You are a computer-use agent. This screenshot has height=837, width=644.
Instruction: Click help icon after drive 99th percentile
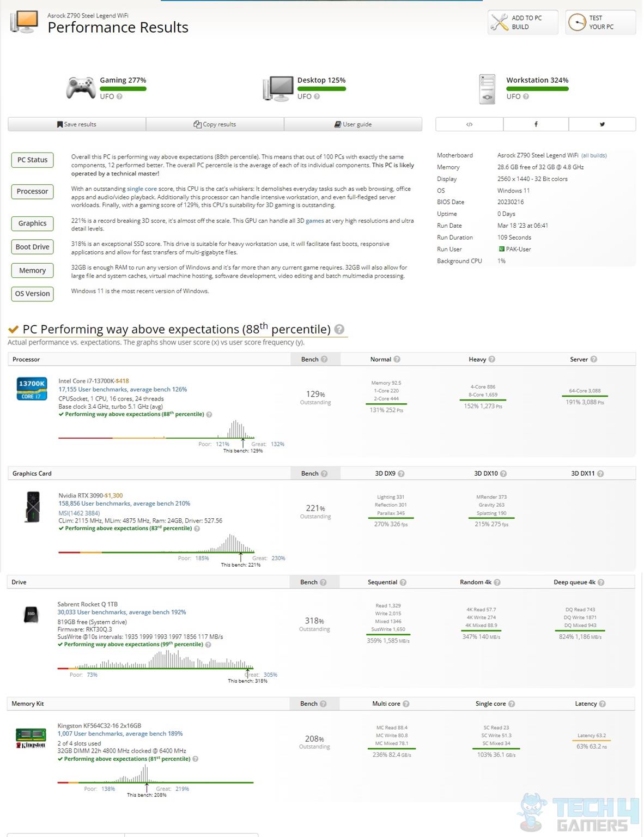coord(208,645)
